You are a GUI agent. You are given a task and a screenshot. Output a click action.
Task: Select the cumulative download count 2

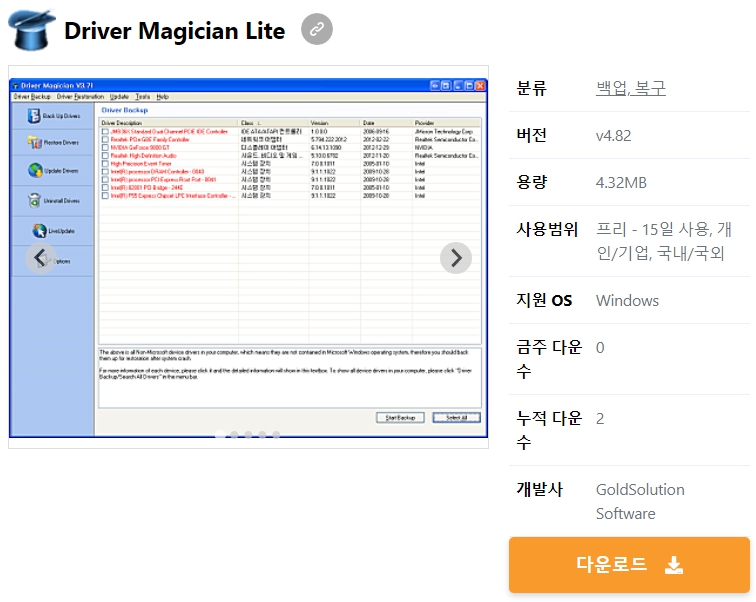pos(600,418)
